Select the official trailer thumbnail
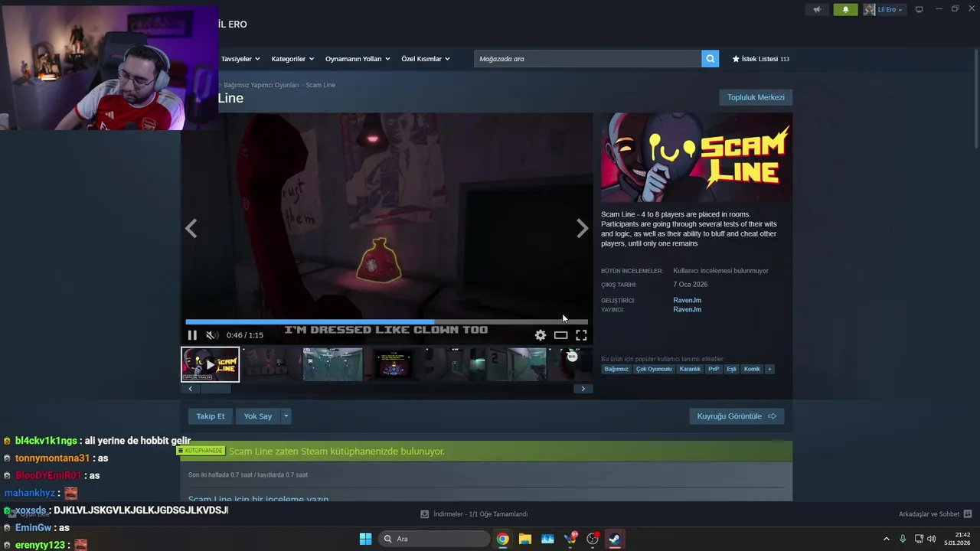The height and width of the screenshot is (551, 980). tap(211, 364)
